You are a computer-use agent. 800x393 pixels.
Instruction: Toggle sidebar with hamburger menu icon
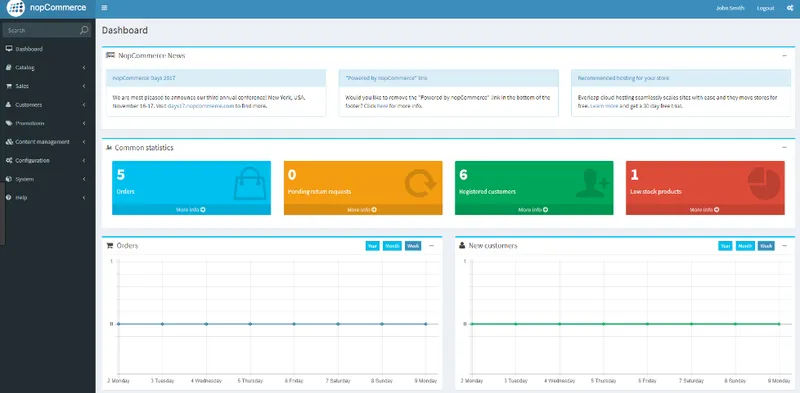tap(105, 8)
